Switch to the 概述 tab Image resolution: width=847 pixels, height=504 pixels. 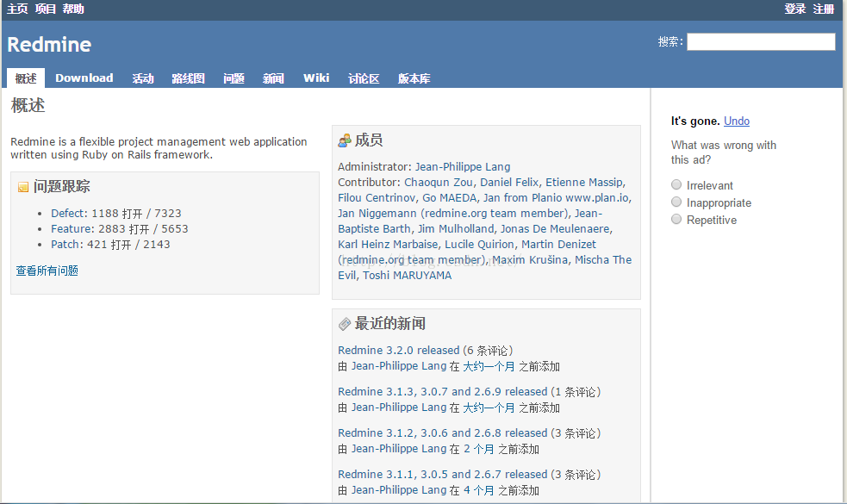(x=26, y=78)
